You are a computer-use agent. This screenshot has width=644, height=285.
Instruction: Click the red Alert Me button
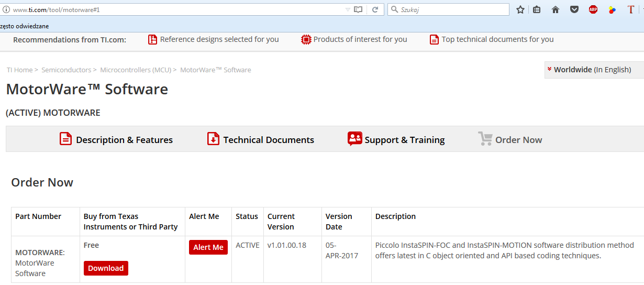coord(208,247)
